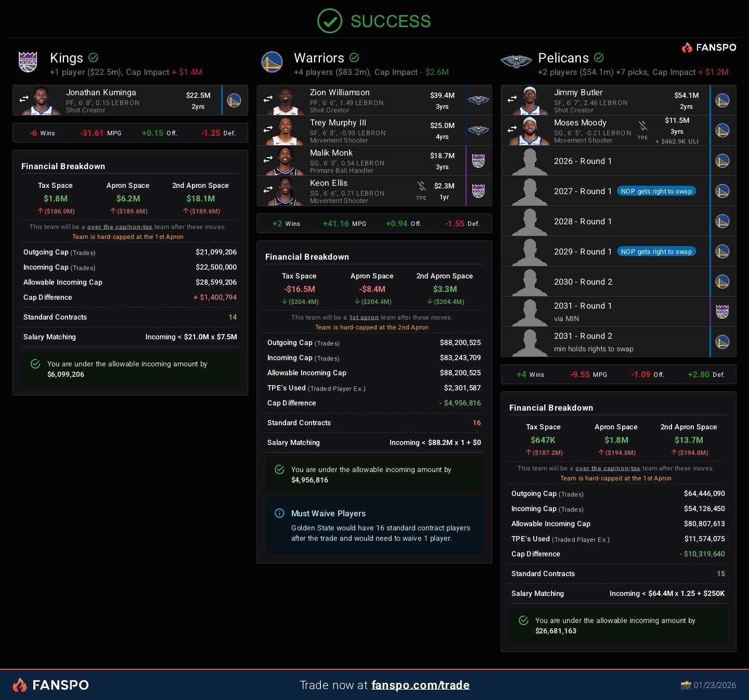Click the Kings '-6 Wins' stat
The width and height of the screenshot is (749, 700).
point(42,133)
